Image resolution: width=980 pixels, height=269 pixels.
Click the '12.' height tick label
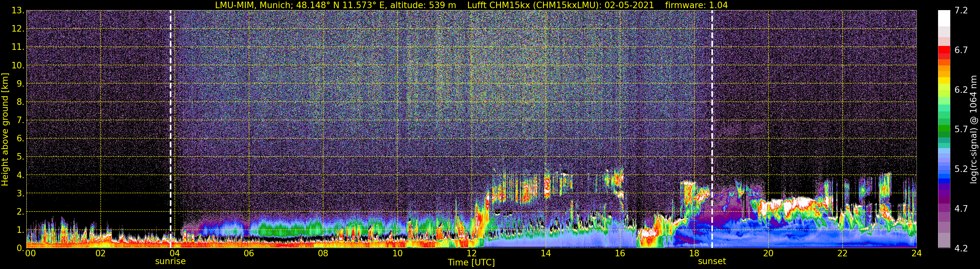18,29
